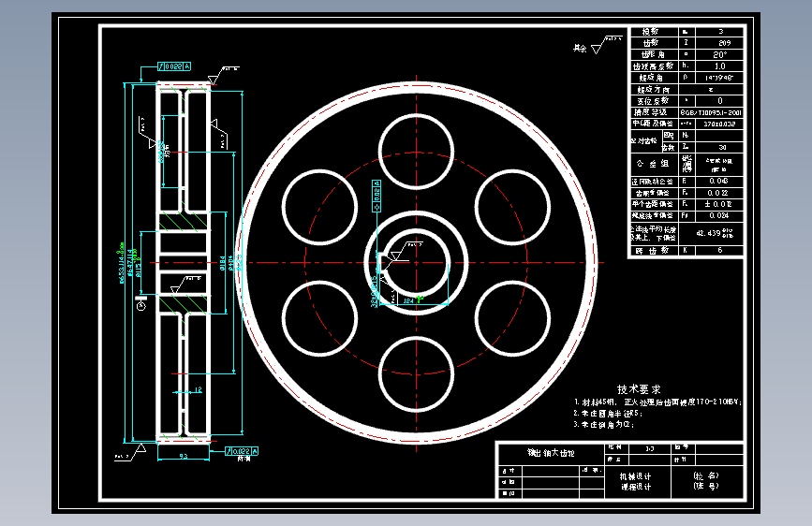Click the '螺旋角' parameter label
The image size is (812, 526).
click(x=650, y=78)
